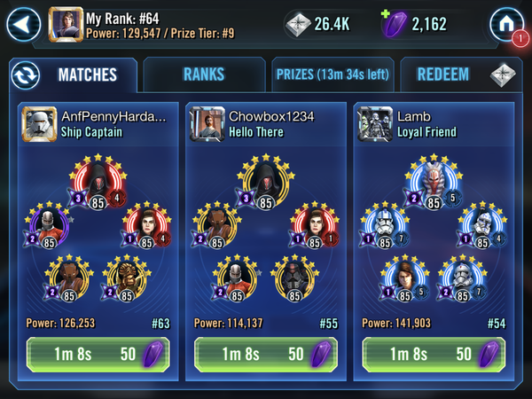Tap the green plus to add crystals
Viewport: 532px width, 399px height.
coord(385,13)
